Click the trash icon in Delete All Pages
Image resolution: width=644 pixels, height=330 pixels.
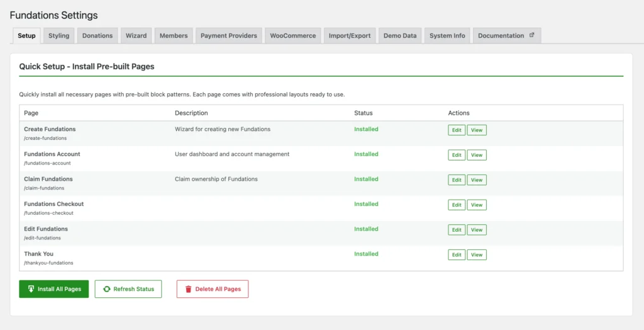coord(189,289)
